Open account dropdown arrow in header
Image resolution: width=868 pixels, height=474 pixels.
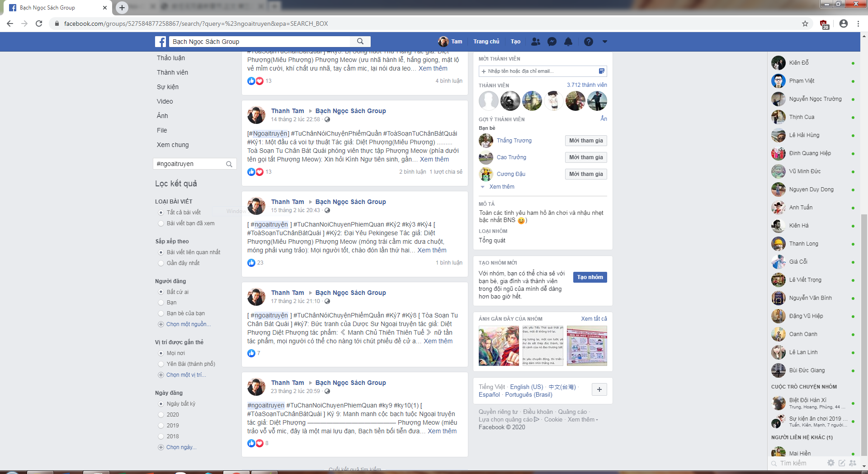coord(604,42)
